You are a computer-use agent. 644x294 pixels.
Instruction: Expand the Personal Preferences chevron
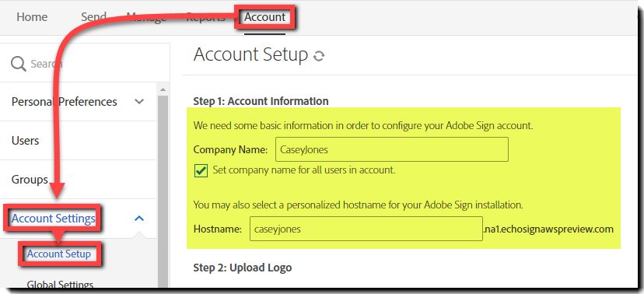point(140,101)
